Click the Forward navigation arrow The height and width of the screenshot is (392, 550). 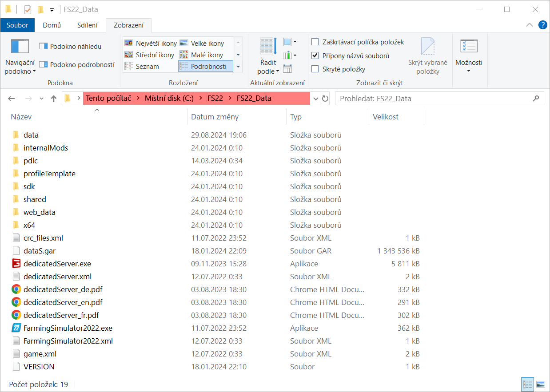point(28,99)
